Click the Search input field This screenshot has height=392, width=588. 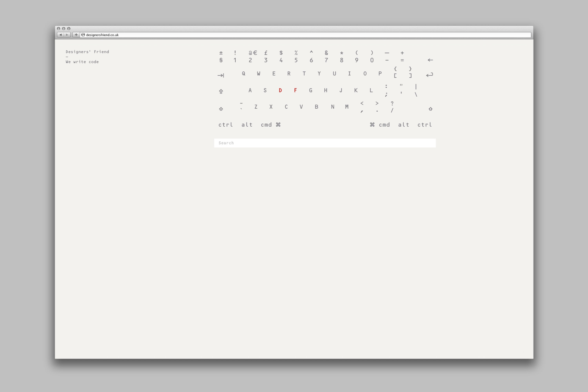click(x=325, y=143)
